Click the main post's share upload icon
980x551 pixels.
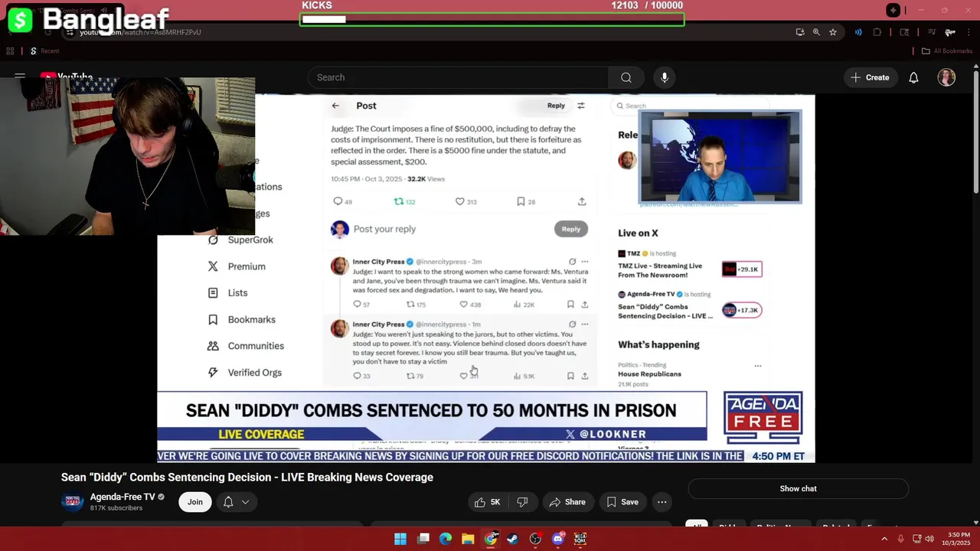coord(582,201)
